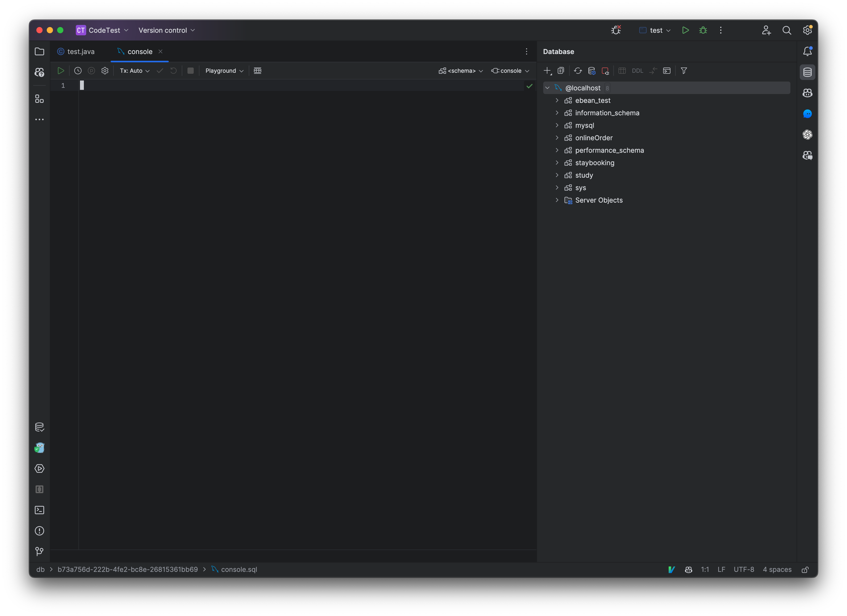The height and width of the screenshot is (616, 847).
Task: Toggle read-only mode with the status bar lock
Action: click(805, 570)
